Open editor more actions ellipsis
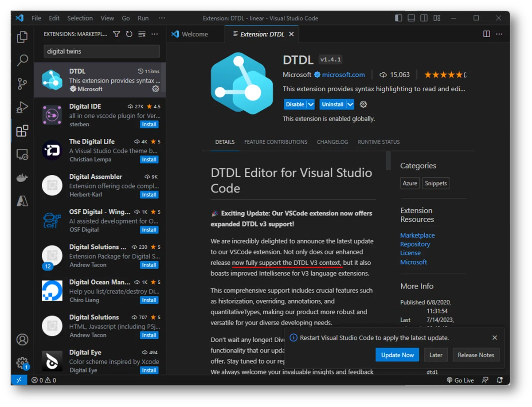 click(x=499, y=34)
